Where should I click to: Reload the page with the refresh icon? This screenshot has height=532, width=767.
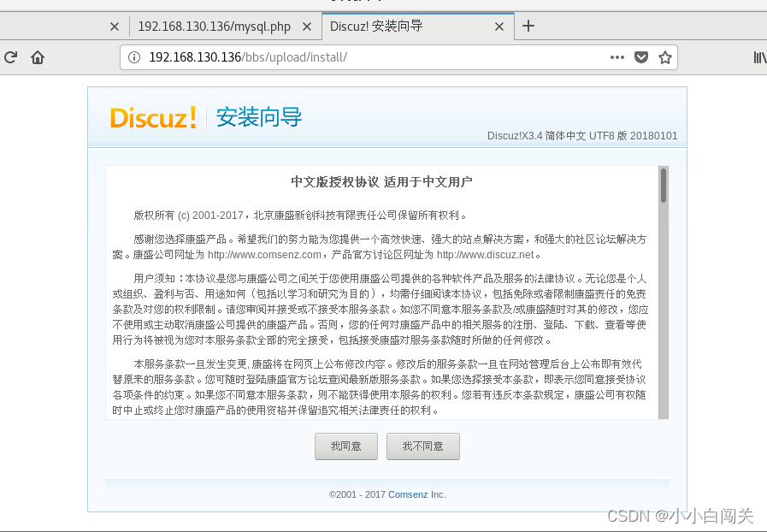pyautogui.click(x=11, y=57)
